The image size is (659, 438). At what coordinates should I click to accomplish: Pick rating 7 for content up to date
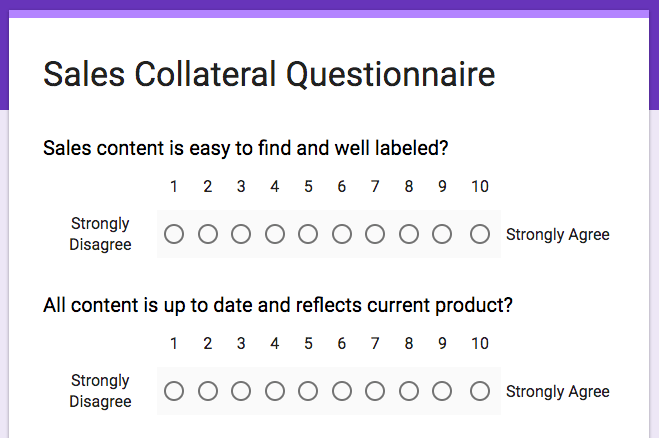[x=375, y=391]
